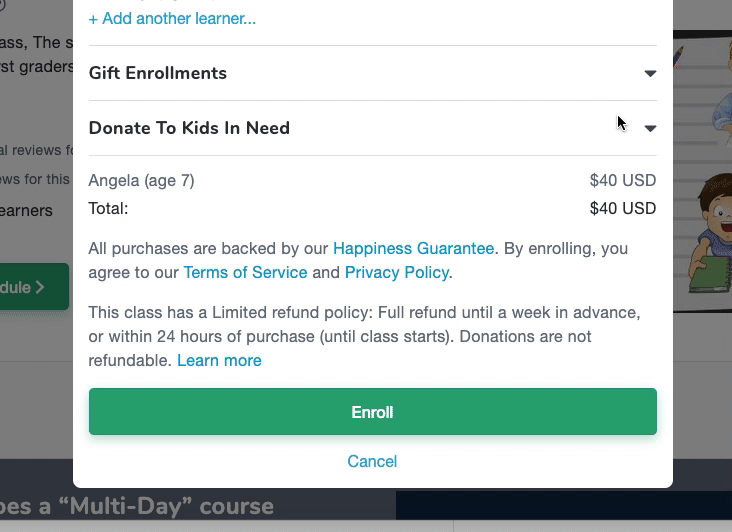The height and width of the screenshot is (532, 732).
Task: Select the Angela (age 7) line item
Action: [141, 181]
